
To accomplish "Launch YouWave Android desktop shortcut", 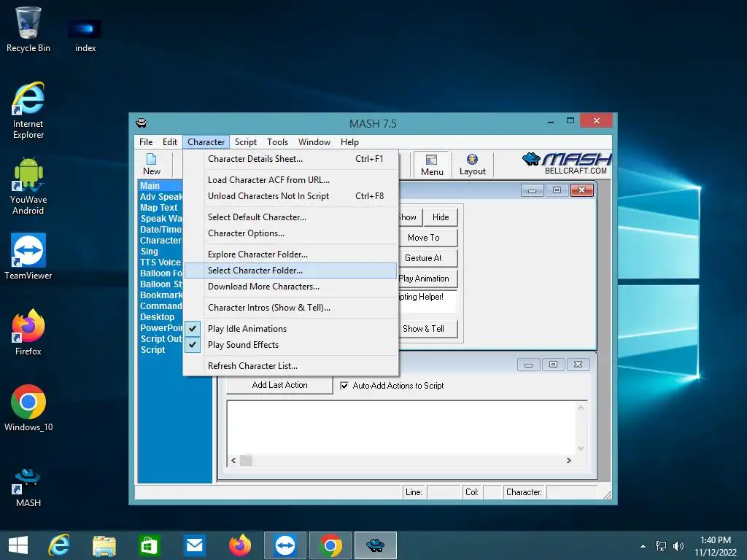I will click(x=28, y=186).
